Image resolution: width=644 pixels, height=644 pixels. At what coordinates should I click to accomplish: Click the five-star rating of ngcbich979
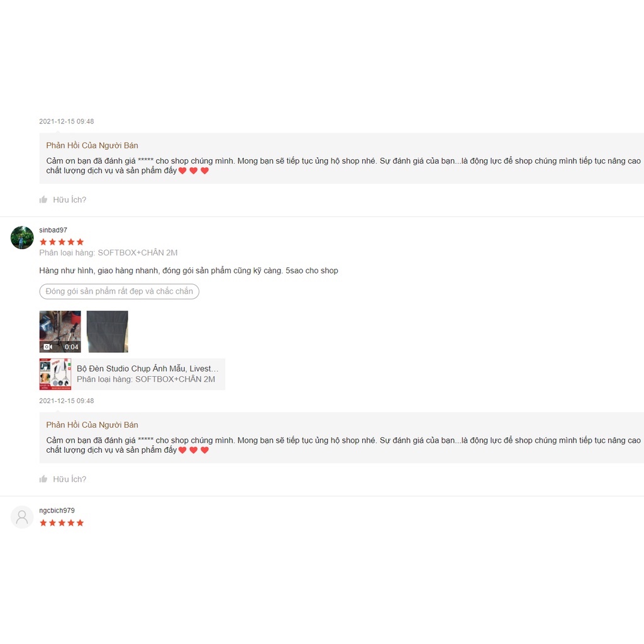click(x=62, y=523)
